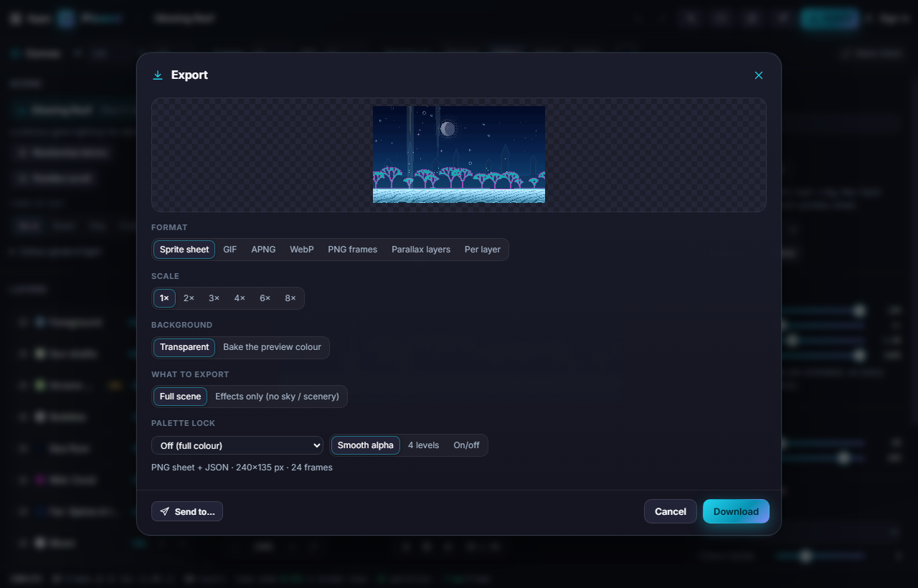Viewport: 918px width, 588px height.
Task: Download the exported sprite sheet
Action: pos(736,511)
